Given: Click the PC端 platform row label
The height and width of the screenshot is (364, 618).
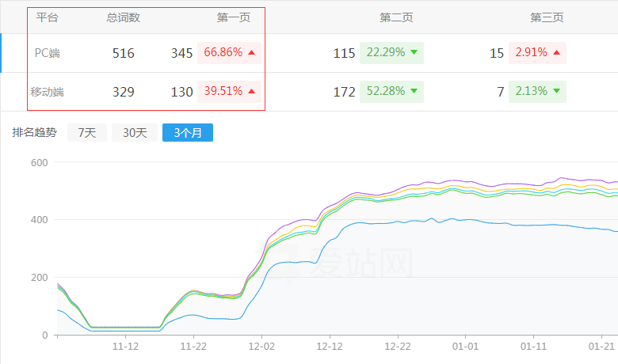Looking at the screenshot, I should [48, 53].
